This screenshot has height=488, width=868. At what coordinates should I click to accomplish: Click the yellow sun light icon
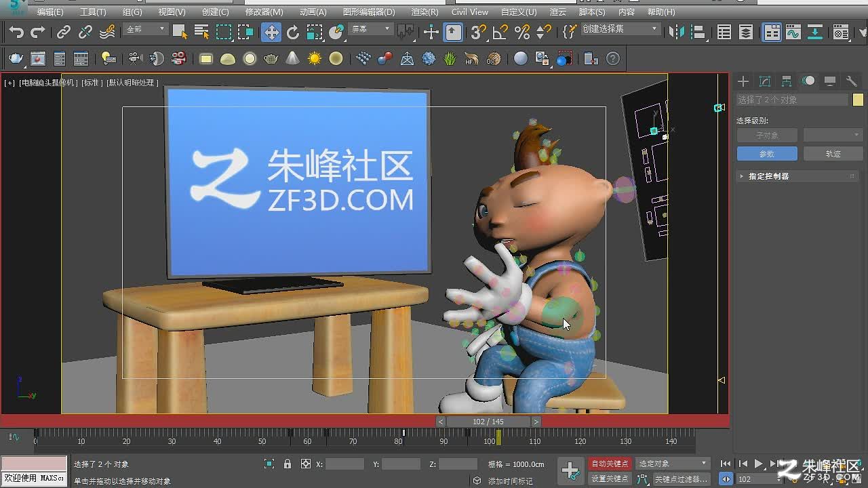[315, 59]
